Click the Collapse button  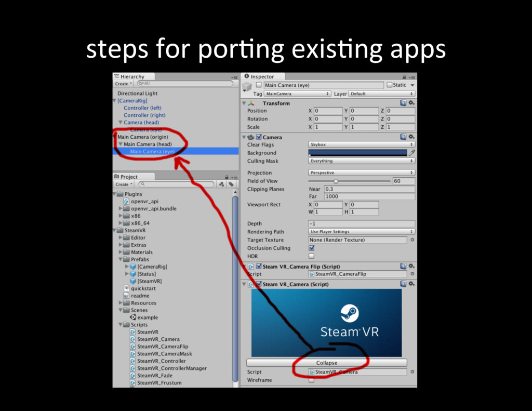click(x=326, y=363)
